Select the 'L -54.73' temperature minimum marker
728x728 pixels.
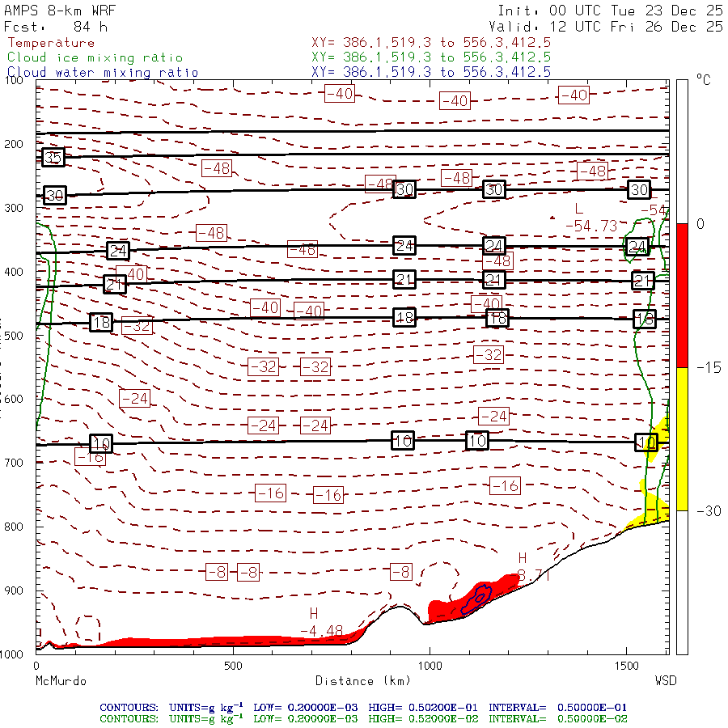tap(590, 218)
